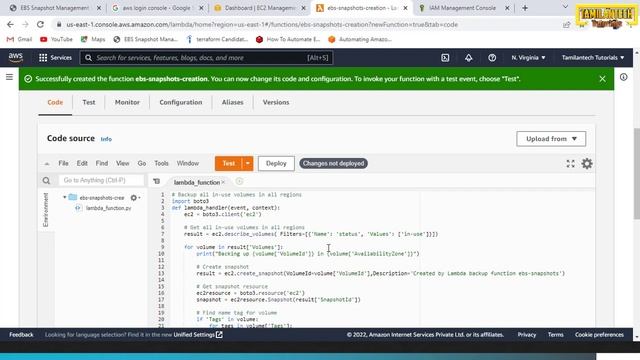Open the YouTube bookmark
Screen dimensions: 640x360
click(56, 39)
